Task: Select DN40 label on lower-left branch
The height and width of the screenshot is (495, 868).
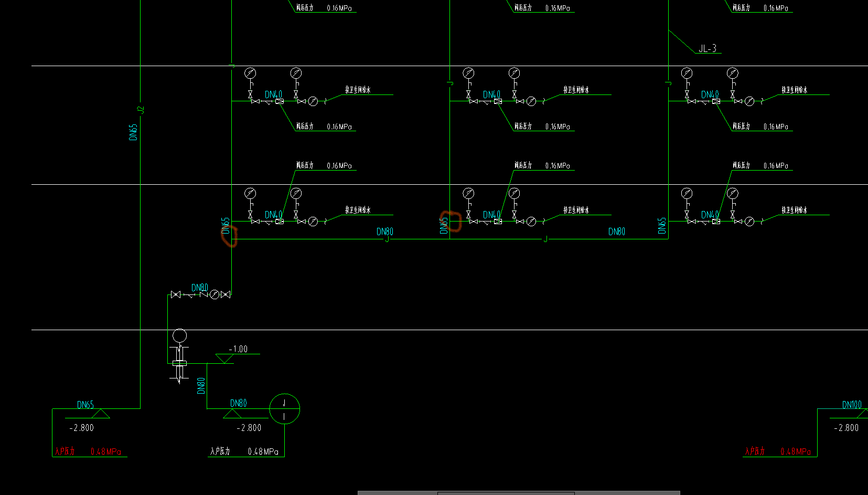Action: [x=273, y=215]
